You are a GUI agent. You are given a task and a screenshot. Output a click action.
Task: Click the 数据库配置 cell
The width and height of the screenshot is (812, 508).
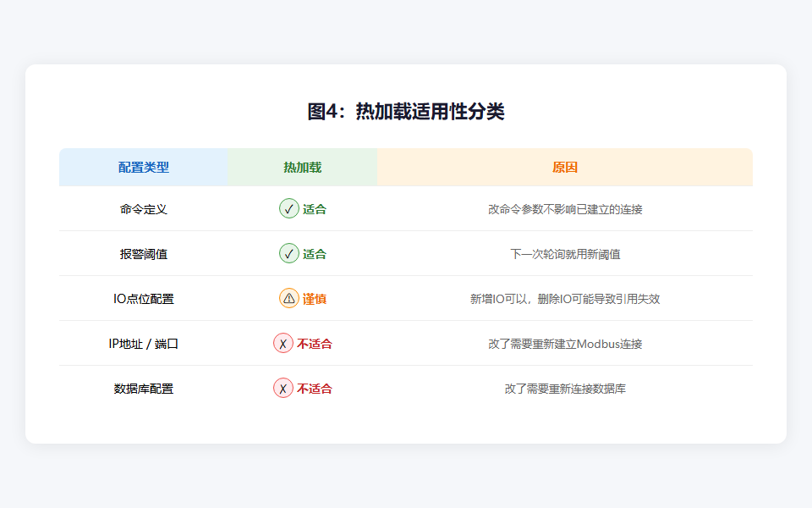(144, 389)
